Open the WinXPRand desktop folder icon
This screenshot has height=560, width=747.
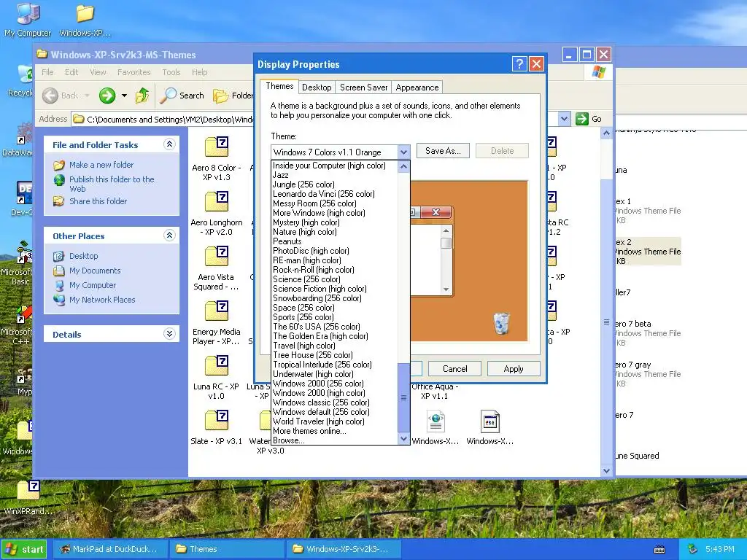click(28, 497)
